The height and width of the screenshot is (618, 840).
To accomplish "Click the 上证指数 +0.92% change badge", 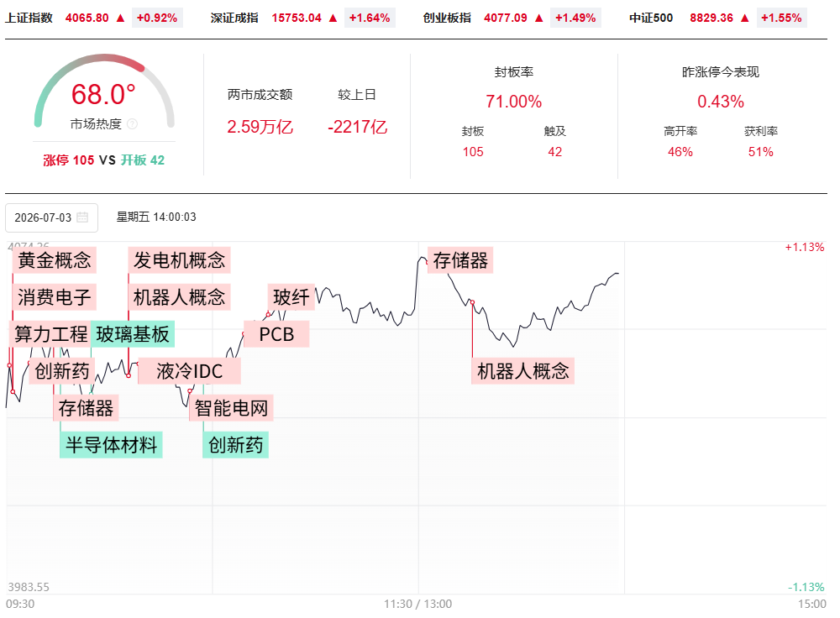I will point(157,18).
